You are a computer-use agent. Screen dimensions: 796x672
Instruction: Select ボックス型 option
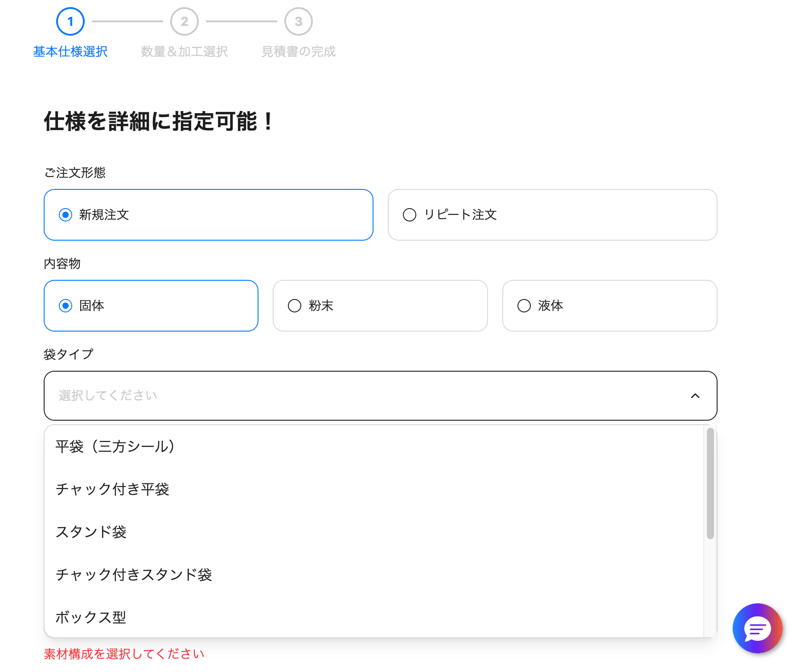click(90, 618)
